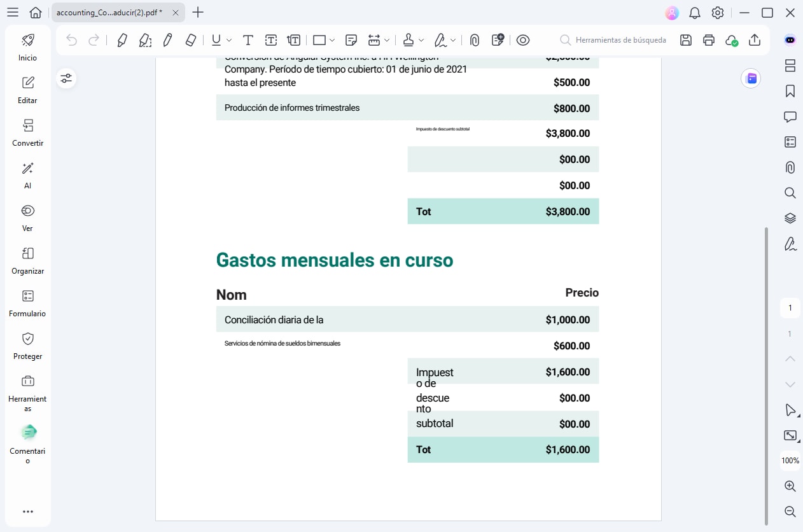
Task: Select the Eraser tool
Action: coord(190,39)
